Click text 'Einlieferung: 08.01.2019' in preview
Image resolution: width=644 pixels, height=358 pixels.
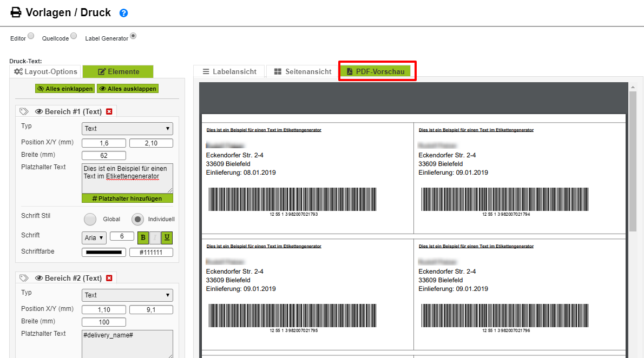241,173
